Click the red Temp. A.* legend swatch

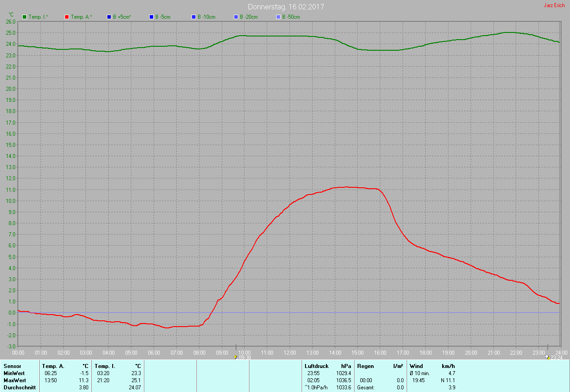point(67,17)
